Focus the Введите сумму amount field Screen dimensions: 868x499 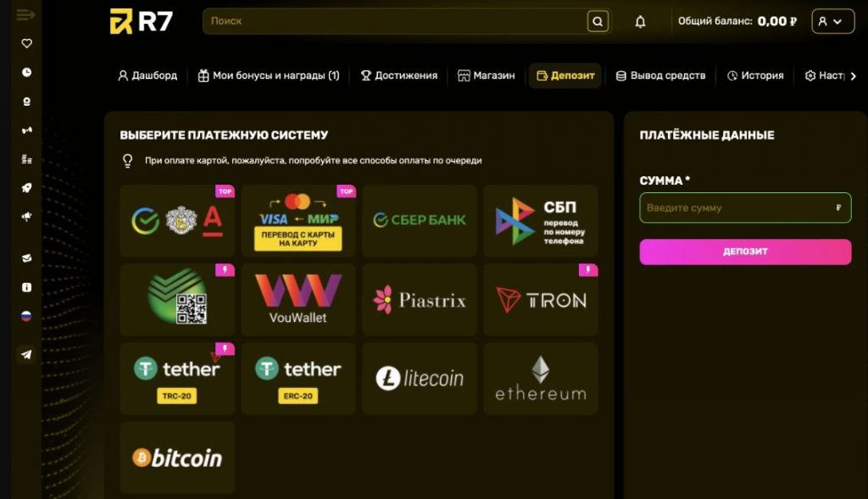[x=745, y=208]
